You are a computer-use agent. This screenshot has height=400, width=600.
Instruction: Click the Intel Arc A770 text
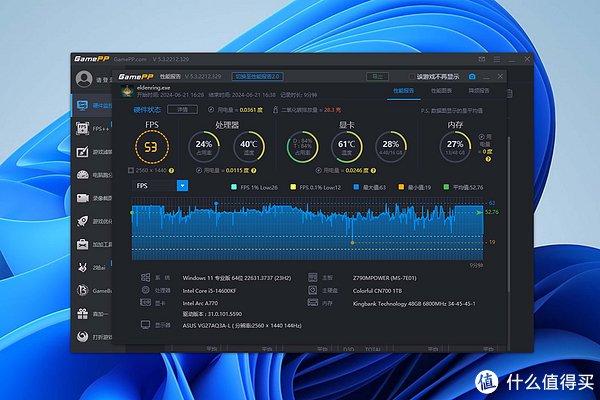coord(200,303)
